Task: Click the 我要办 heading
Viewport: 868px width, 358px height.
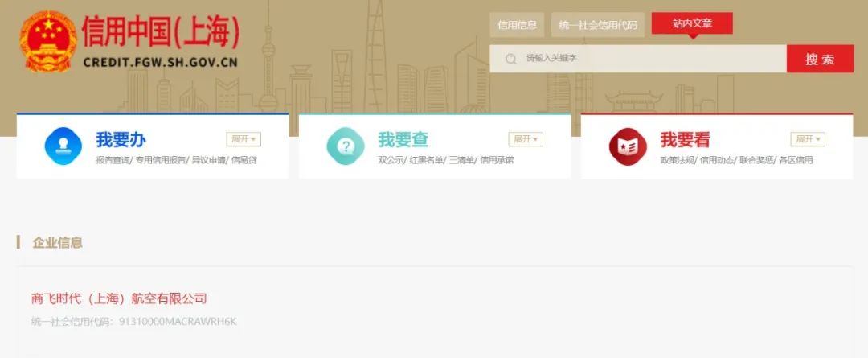Action: 121,140
